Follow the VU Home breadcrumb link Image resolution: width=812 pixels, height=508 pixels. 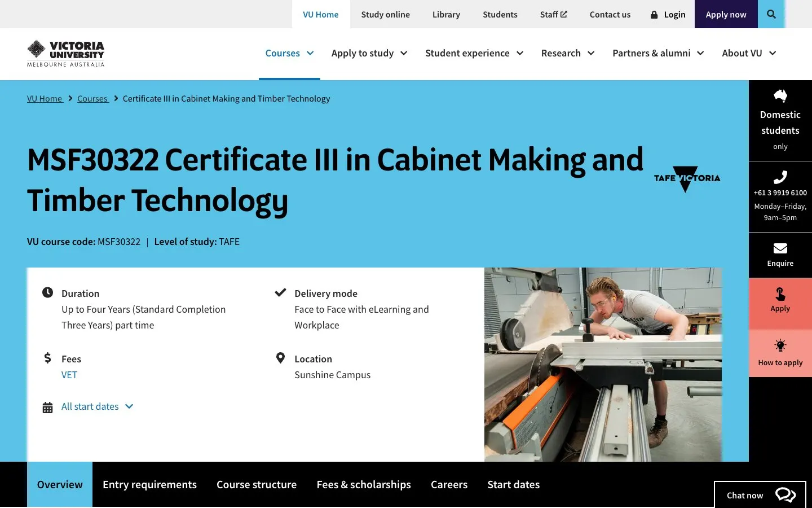point(45,99)
